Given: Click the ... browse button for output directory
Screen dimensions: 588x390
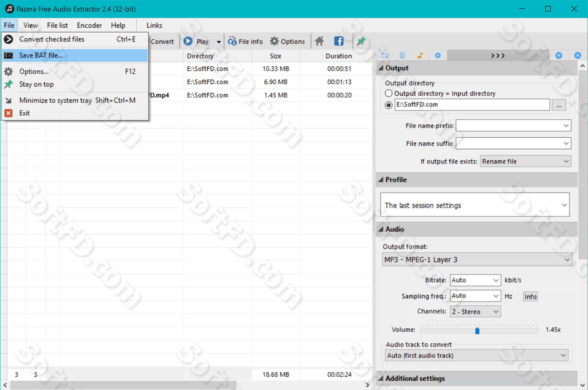Looking at the screenshot, I should pos(559,105).
